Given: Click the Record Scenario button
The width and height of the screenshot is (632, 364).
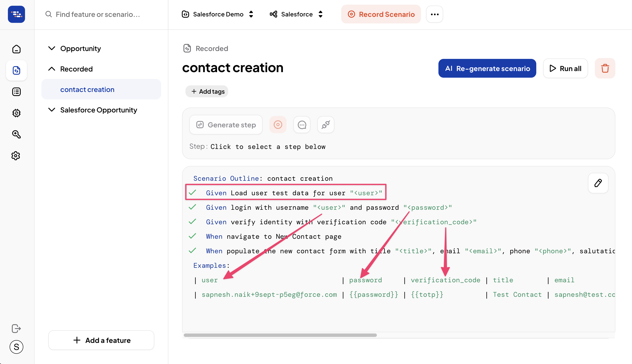Looking at the screenshot, I should tap(381, 14).
